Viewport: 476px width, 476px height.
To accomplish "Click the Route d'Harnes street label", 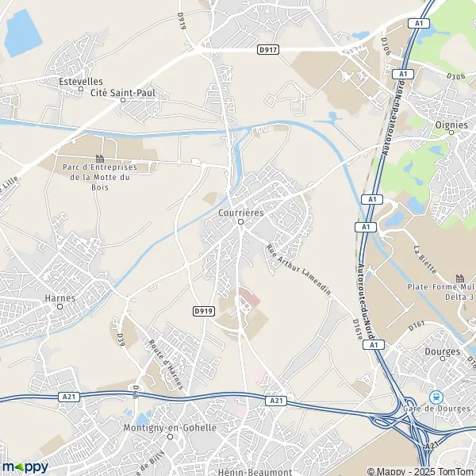I will point(166,364).
